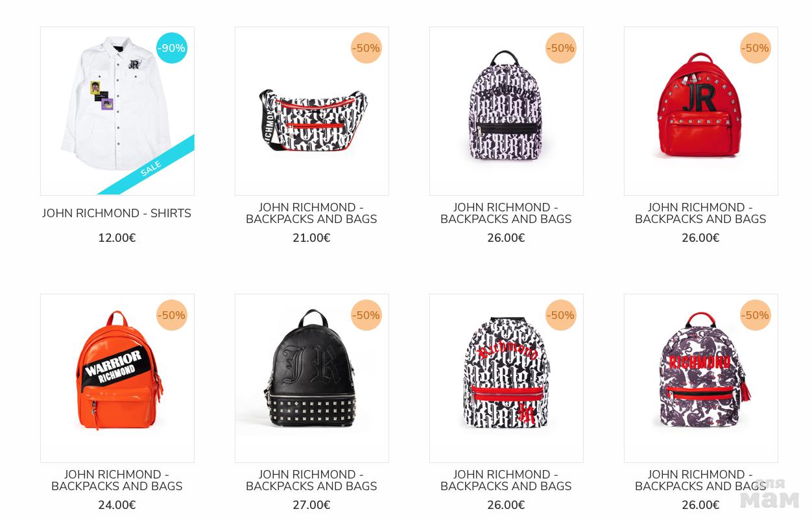Click the -50% badge on the belt bag
This screenshot has width=812, height=520.
[366, 48]
